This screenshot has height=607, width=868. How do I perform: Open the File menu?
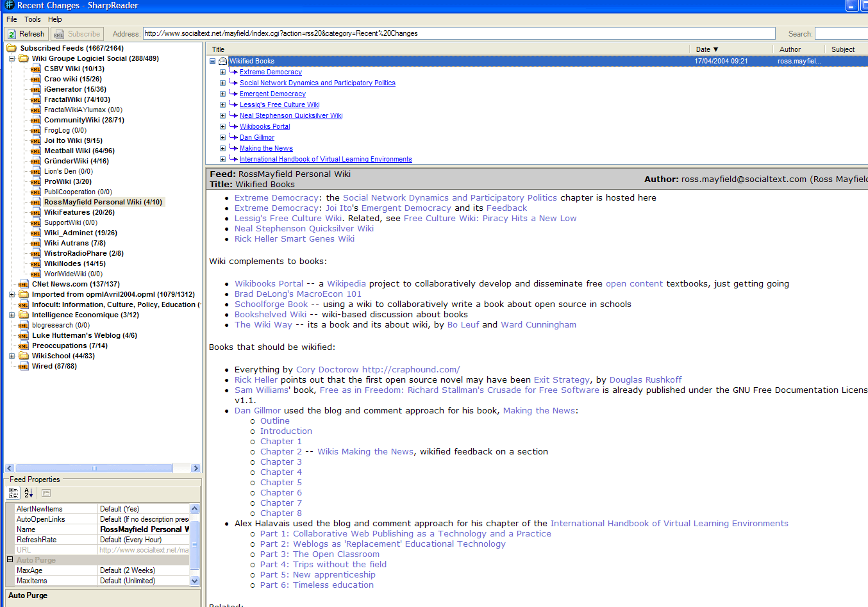[x=12, y=19]
